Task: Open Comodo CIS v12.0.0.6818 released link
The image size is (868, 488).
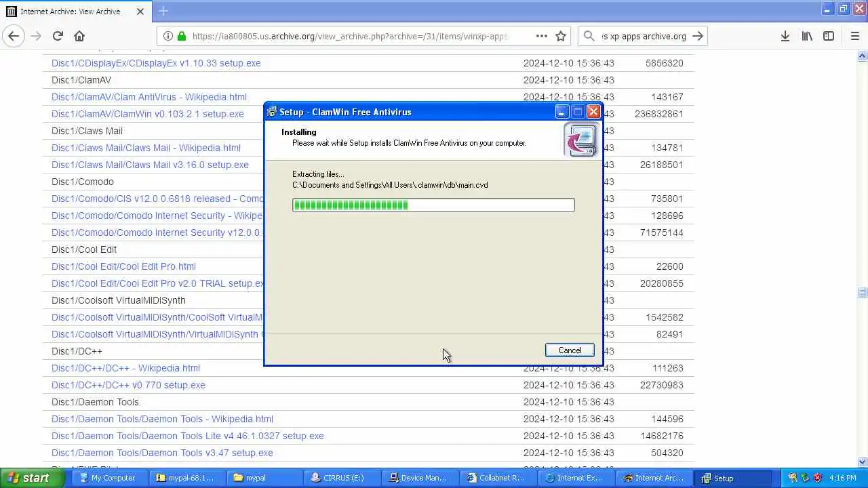Action: pyautogui.click(x=157, y=199)
